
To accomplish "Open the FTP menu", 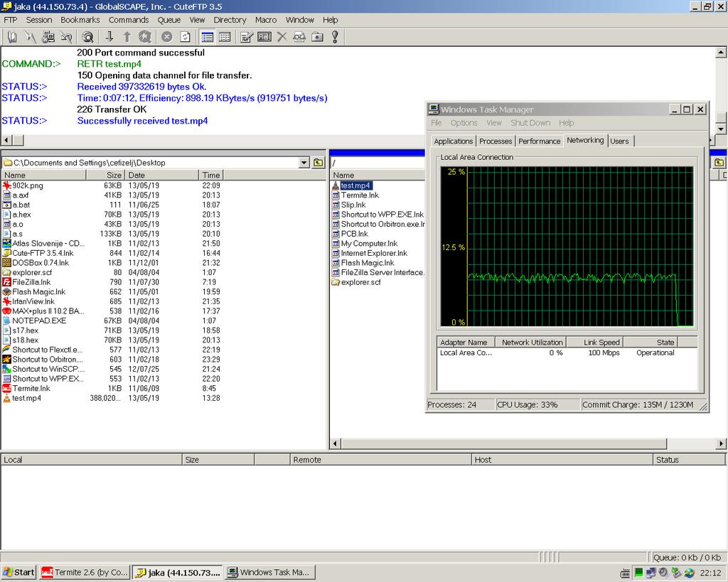I will click(x=10, y=20).
